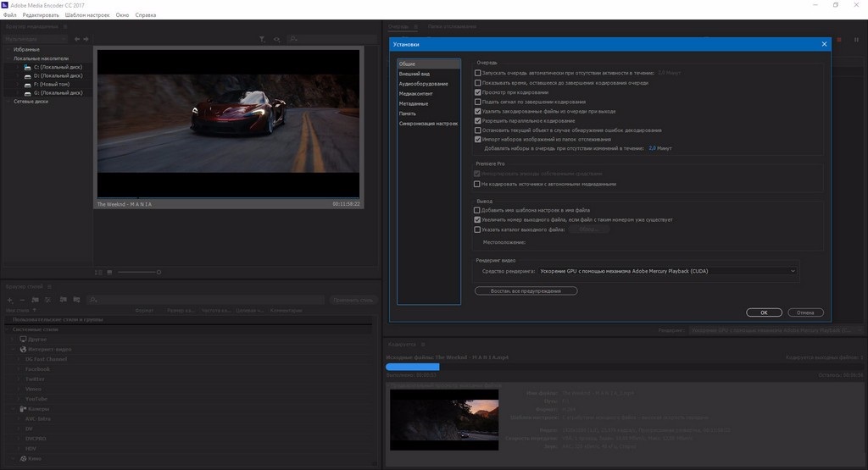This screenshot has height=470, width=868.
Task: Uncheck Увеличить номер выходного файла option
Action: [x=476, y=219]
